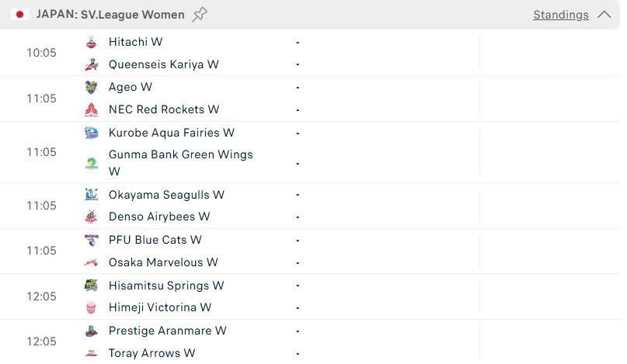The width and height of the screenshot is (627, 364).
Task: Select Himeji Victorina W team name
Action: [160, 307]
